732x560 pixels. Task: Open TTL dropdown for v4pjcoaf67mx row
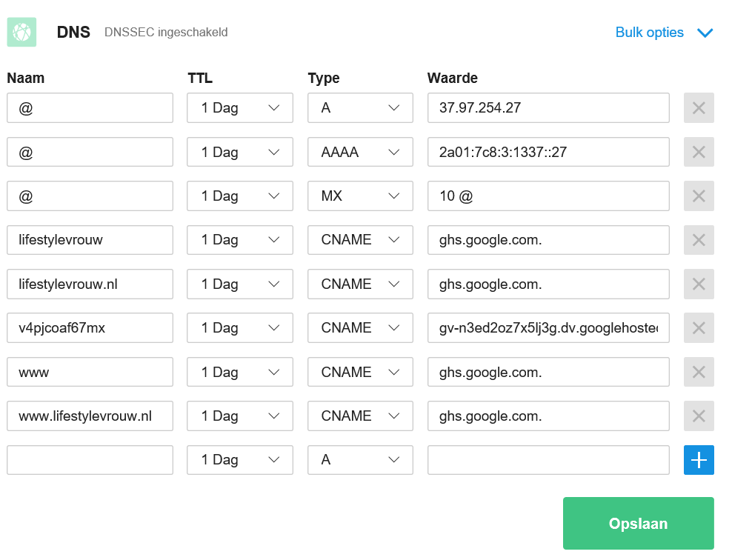point(240,327)
